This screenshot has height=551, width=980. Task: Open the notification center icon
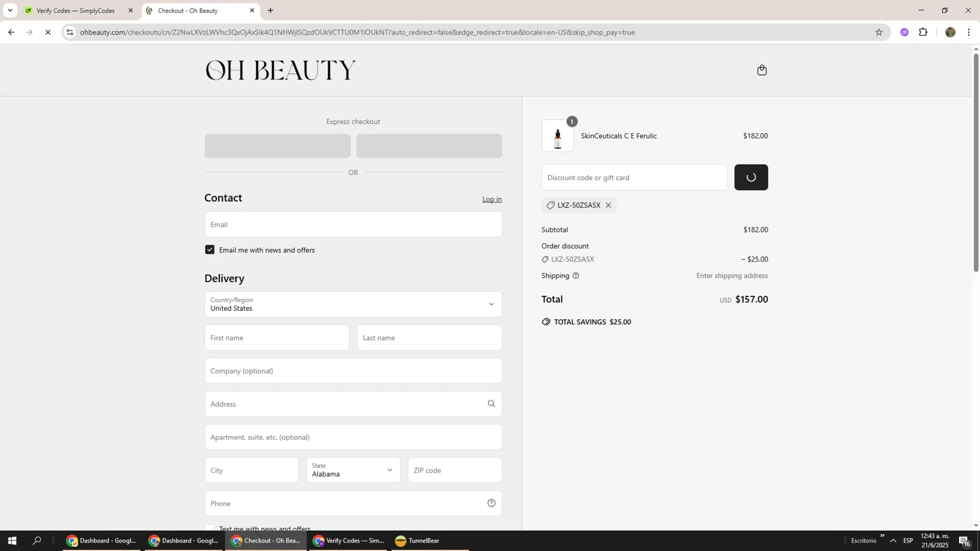point(964,541)
